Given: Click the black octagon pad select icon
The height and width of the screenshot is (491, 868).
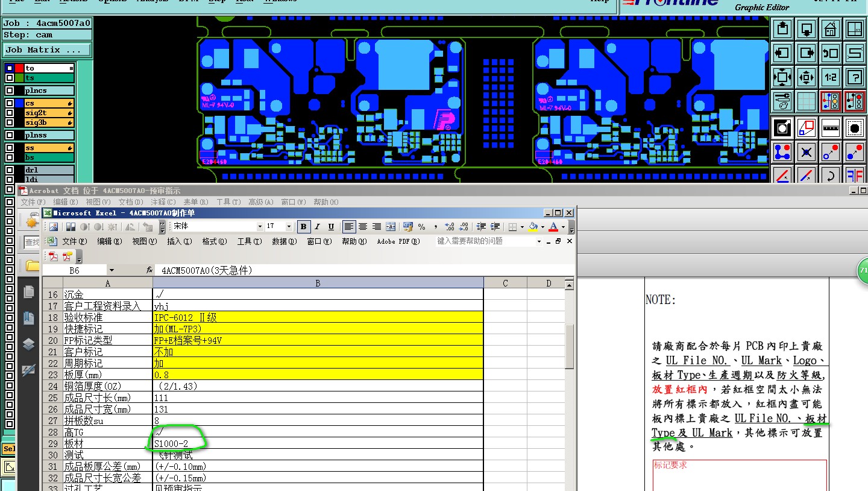Looking at the screenshot, I should coord(855,128).
